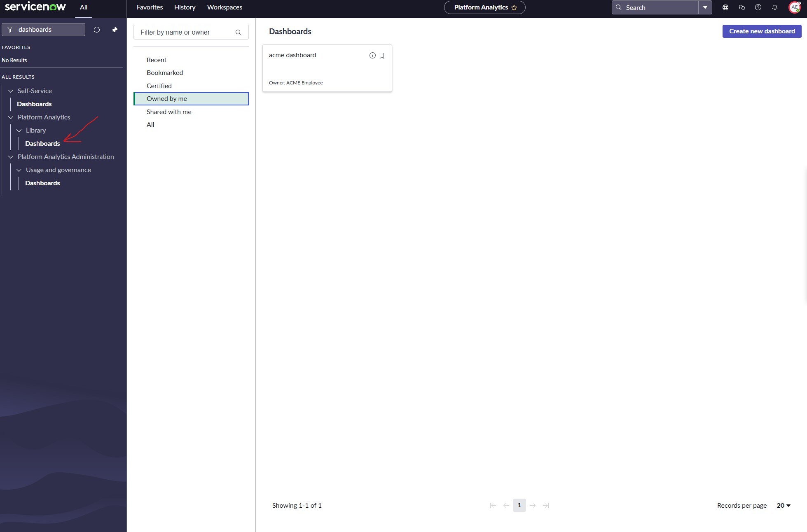Open the search magnifier in filter field
Viewport: 807px width, 532px height.
point(238,32)
